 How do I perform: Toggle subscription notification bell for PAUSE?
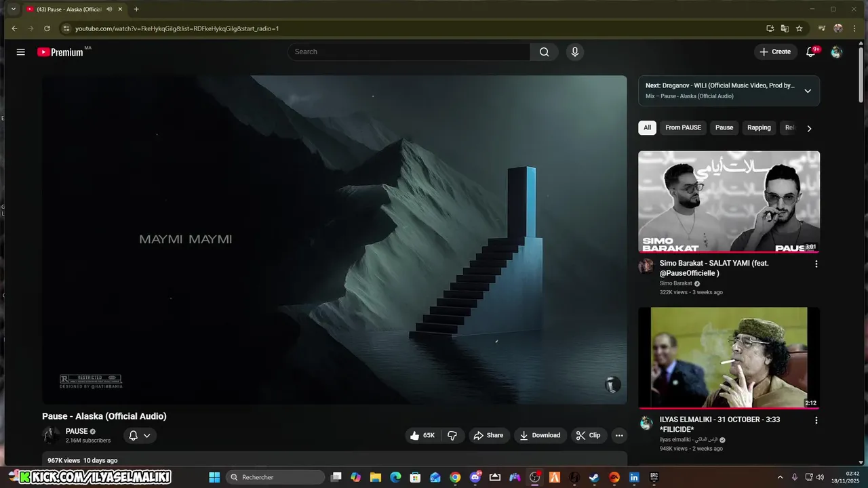[x=140, y=435]
